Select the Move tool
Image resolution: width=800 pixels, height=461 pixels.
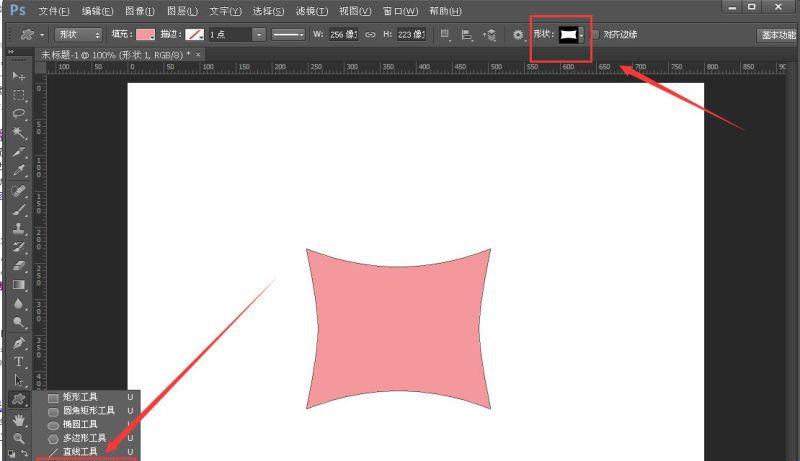[18, 76]
